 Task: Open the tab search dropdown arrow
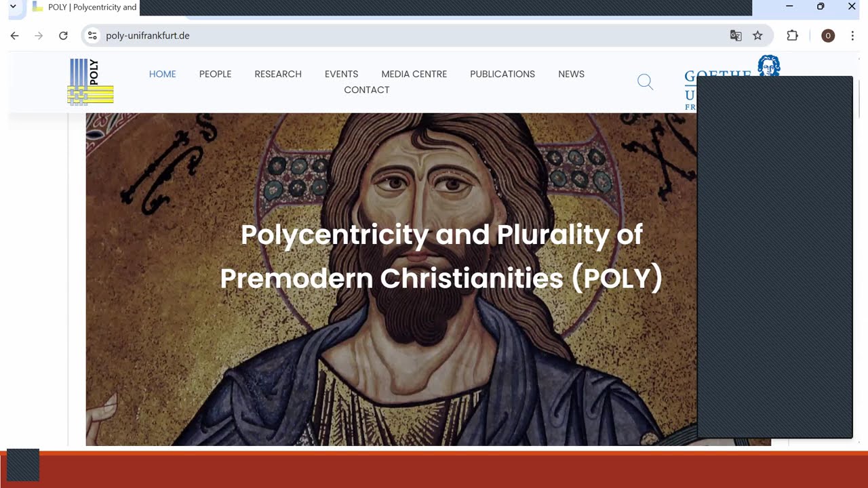pos(12,7)
